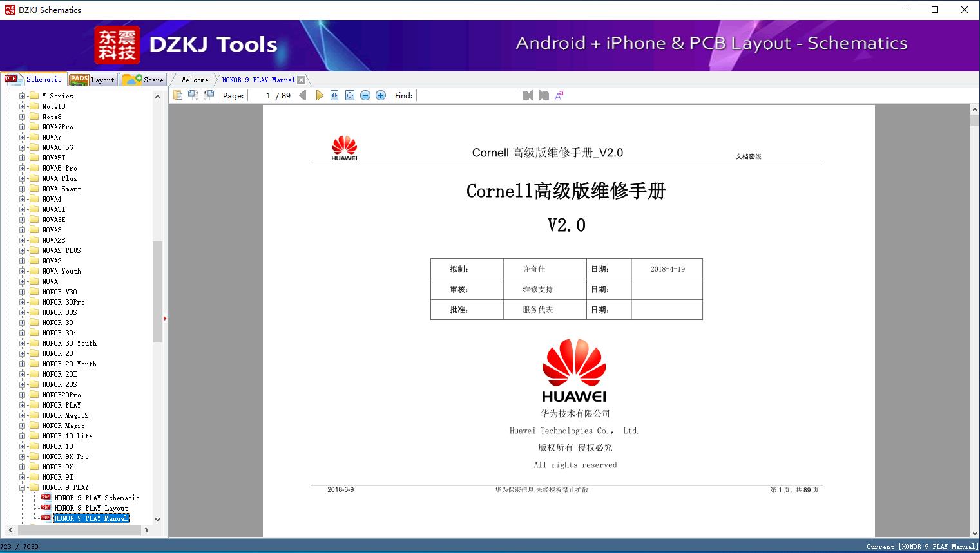980x553 pixels.
Task: Click the fit page icon
Action: pos(350,95)
